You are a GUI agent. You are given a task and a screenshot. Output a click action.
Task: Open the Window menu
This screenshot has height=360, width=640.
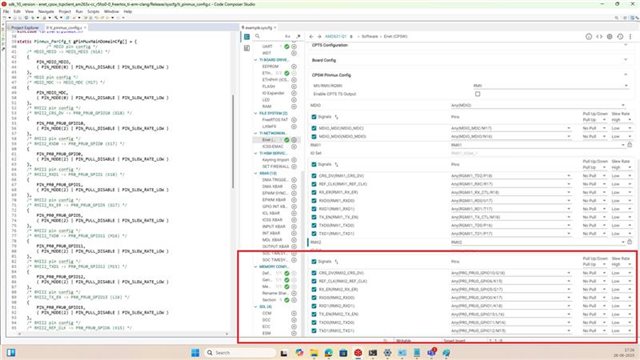(x=111, y=11)
